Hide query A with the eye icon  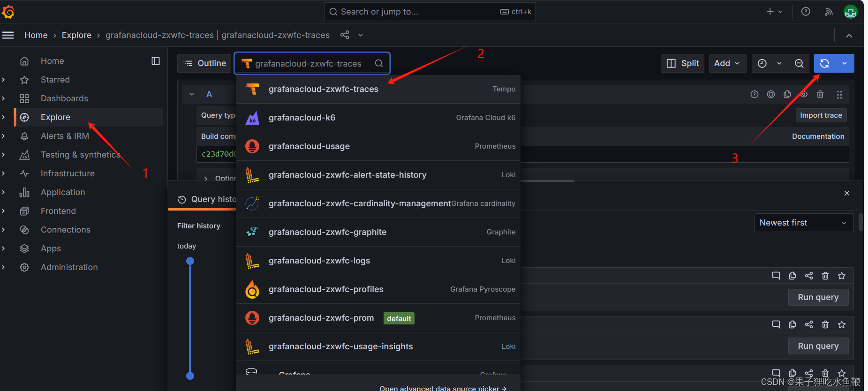click(x=804, y=94)
